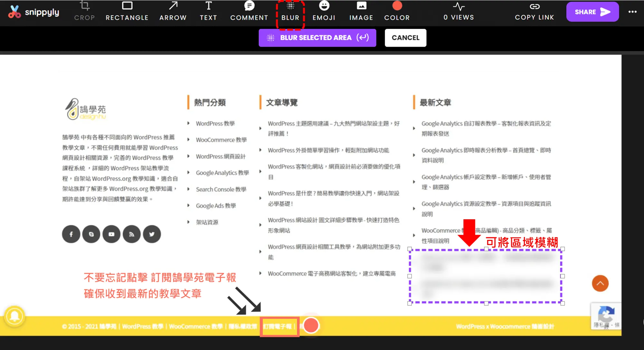Click the 鵠學苑 designhu logo
The width and height of the screenshot is (644, 350).
tap(85, 109)
